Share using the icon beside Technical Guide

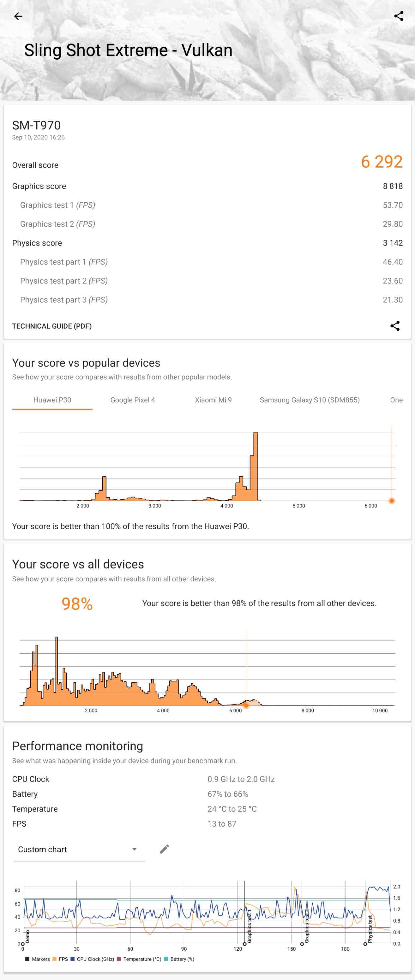click(x=395, y=326)
